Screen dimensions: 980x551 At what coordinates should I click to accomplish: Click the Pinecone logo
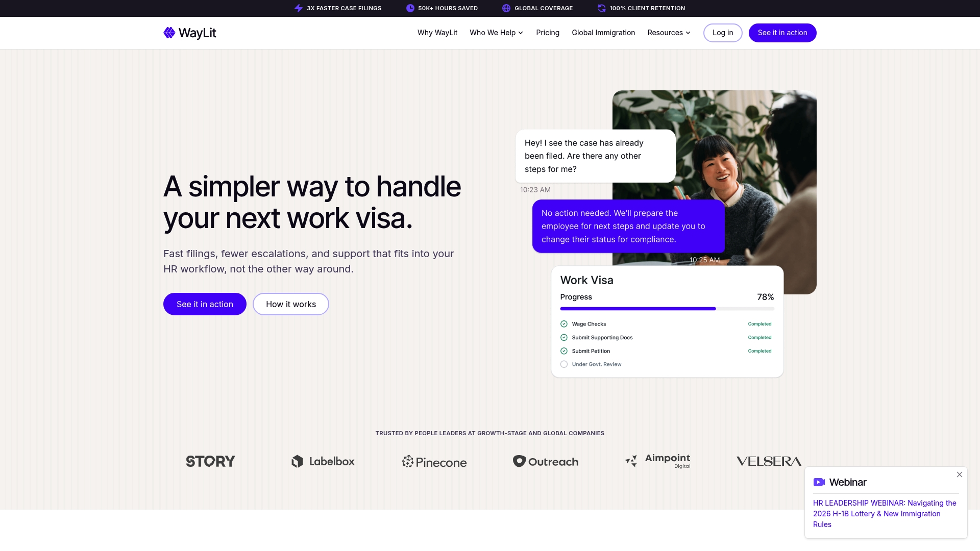point(434,462)
